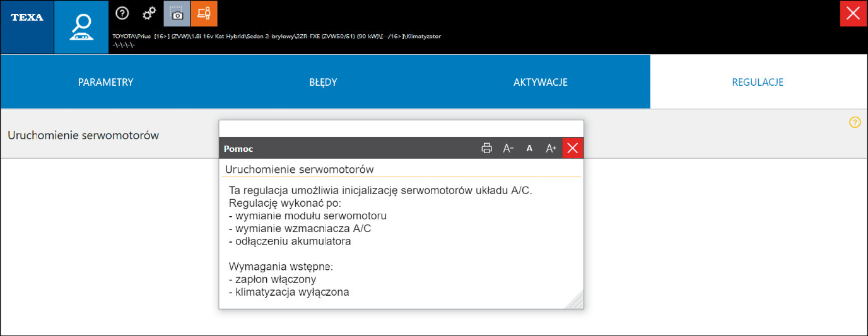Increase help font size with A+
The width and height of the screenshot is (868, 336).
pyautogui.click(x=551, y=148)
